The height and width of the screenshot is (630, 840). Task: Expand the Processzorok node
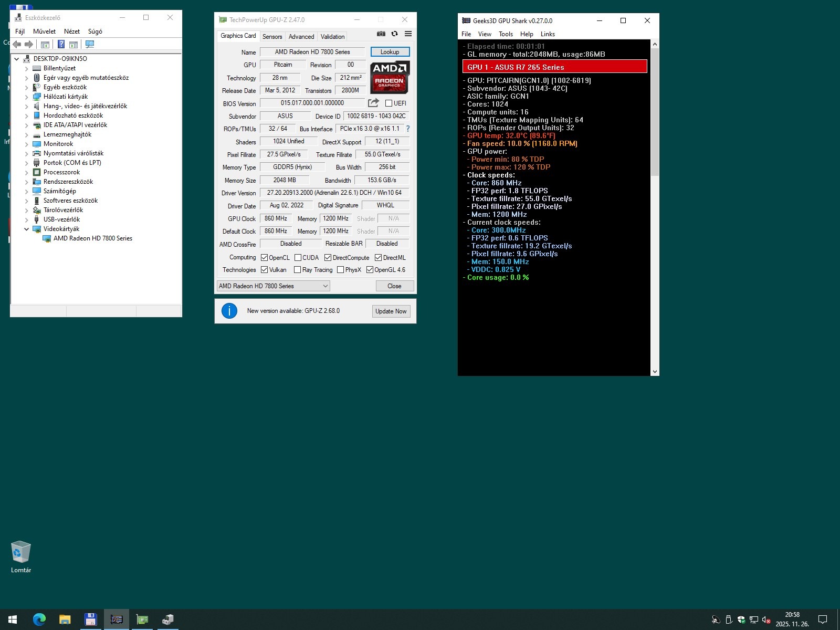[x=27, y=172]
